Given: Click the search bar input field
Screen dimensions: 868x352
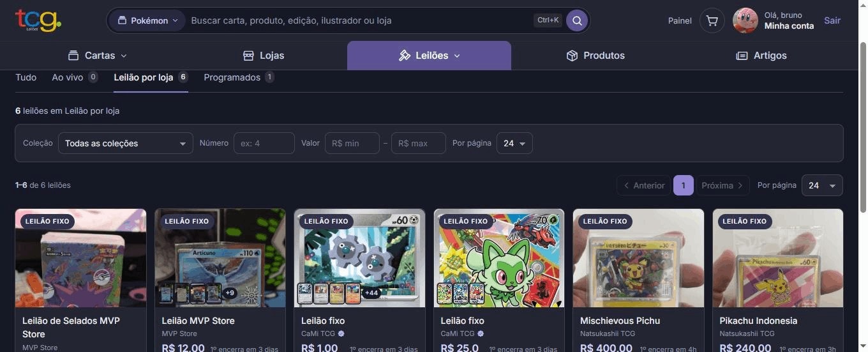Looking at the screenshot, I should tap(361, 20).
